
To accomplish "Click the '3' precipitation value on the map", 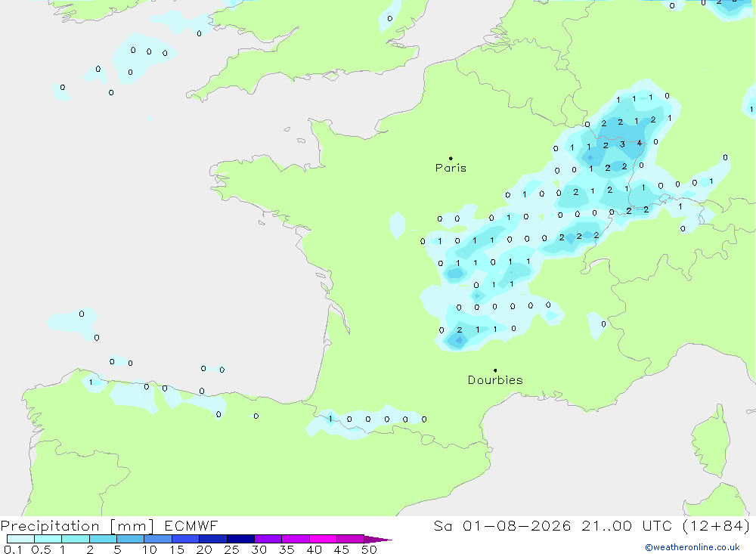I will [622, 144].
